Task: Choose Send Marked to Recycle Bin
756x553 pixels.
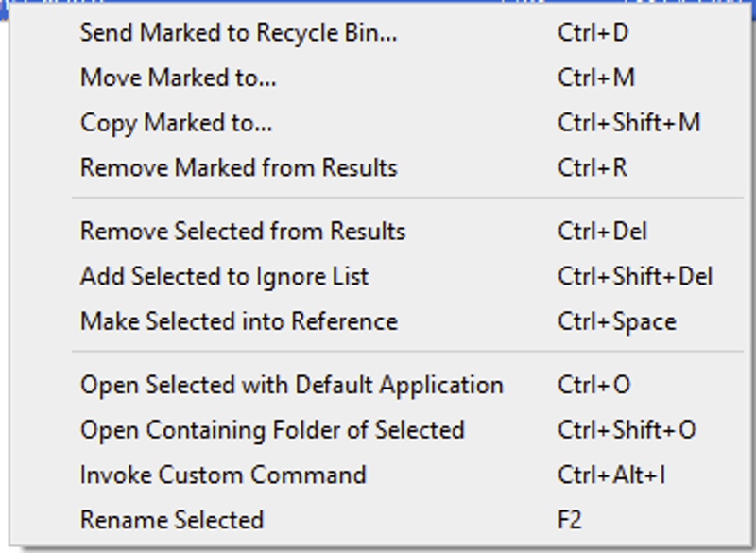Action: 379,33
